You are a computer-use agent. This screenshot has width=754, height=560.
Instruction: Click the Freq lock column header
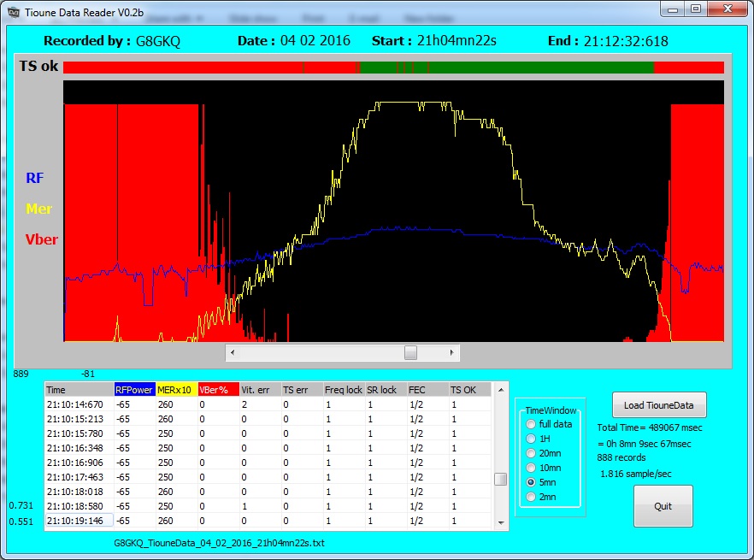tap(344, 390)
